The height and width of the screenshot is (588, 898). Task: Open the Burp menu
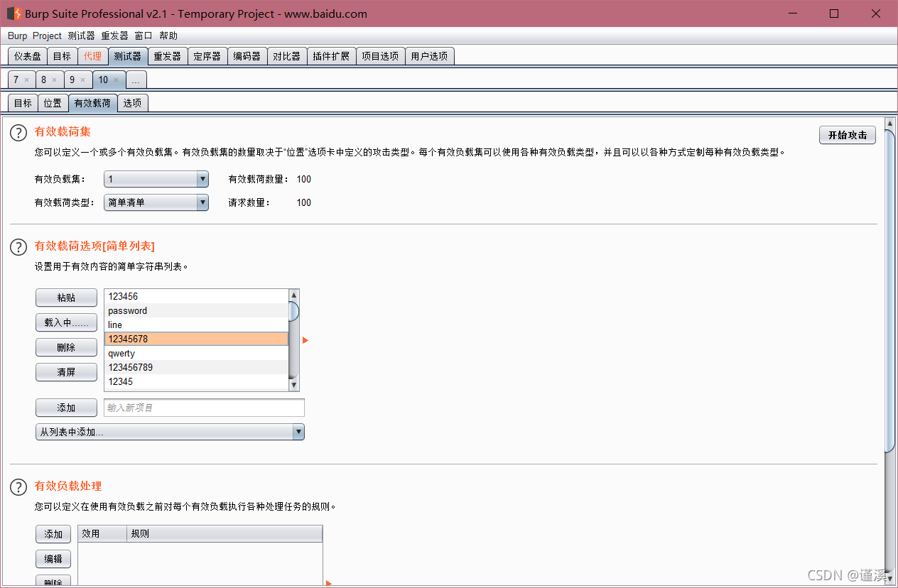[18, 36]
